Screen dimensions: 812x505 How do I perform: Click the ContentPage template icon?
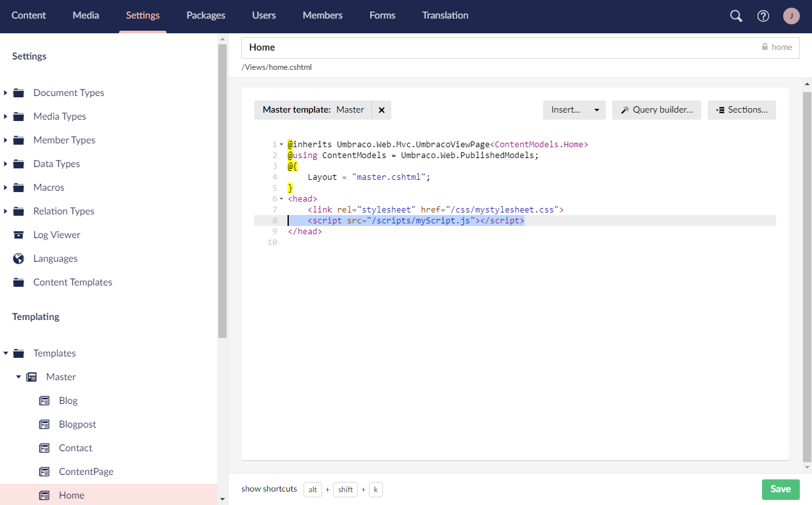point(44,472)
